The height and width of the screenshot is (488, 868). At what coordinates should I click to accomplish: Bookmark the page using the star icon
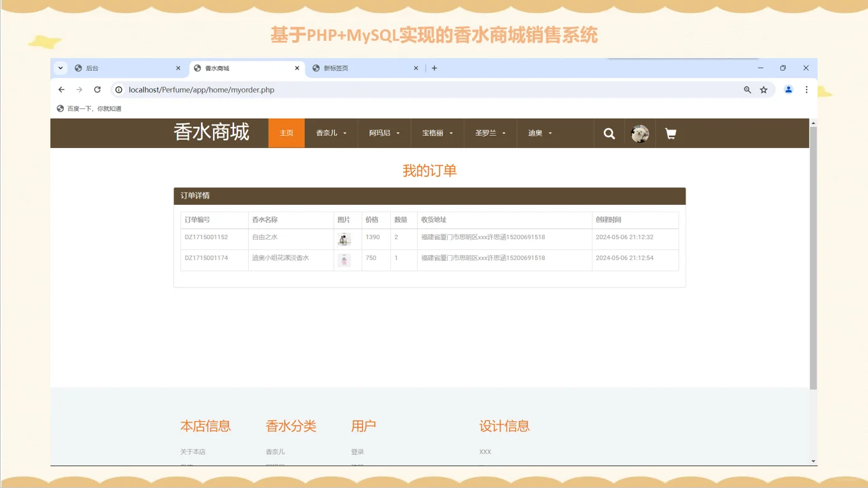click(763, 89)
